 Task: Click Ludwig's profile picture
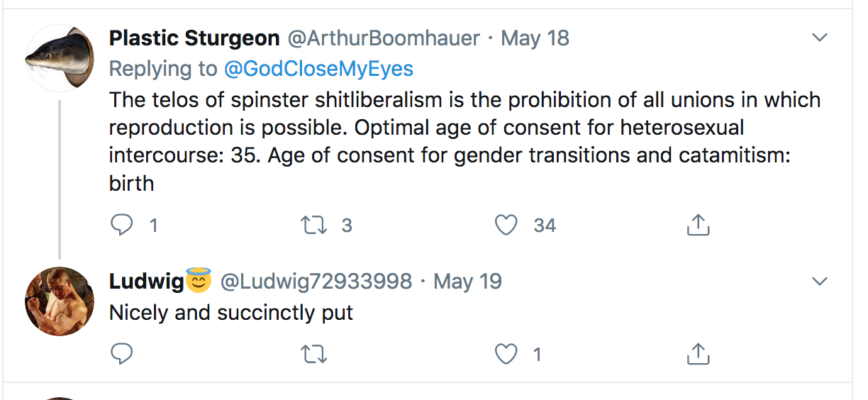pyautogui.click(x=60, y=301)
